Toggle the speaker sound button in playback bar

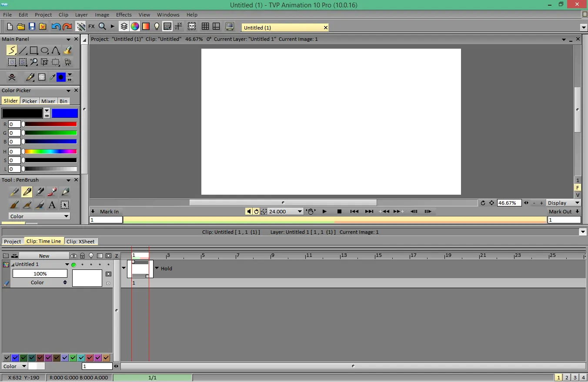(248, 212)
